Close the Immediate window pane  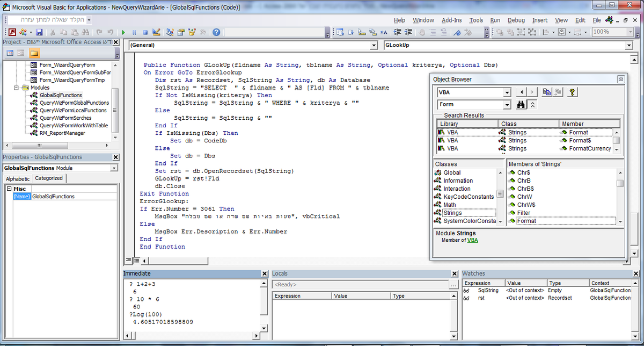pyautogui.click(x=264, y=273)
